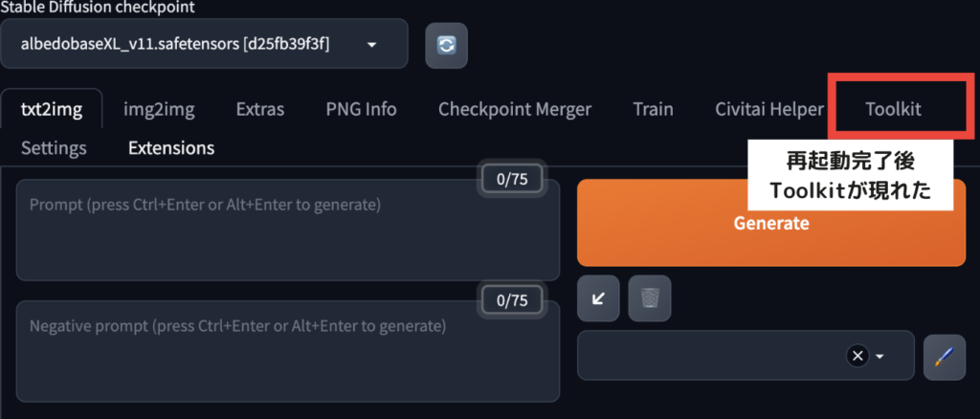980x419 pixels.
Task: Open the paintbrush edit styles icon
Action: pos(945,357)
